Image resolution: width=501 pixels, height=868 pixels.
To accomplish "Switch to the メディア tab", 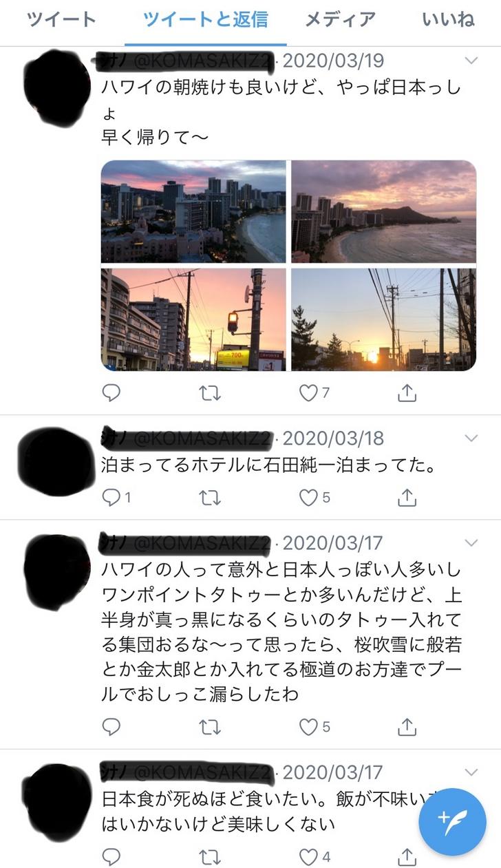I will click(x=341, y=19).
